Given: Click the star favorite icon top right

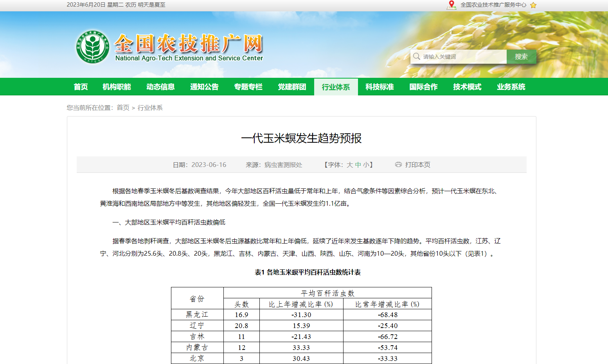Looking at the screenshot, I should 533,5.
